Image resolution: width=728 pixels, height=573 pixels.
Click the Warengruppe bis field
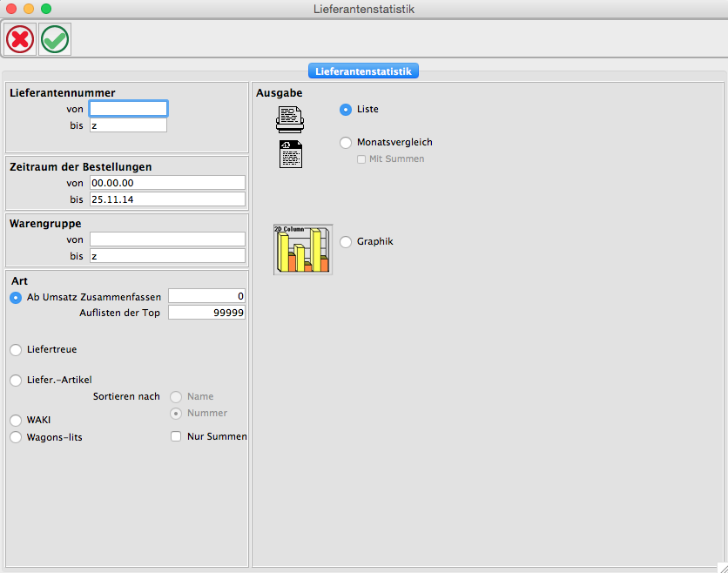(x=167, y=256)
